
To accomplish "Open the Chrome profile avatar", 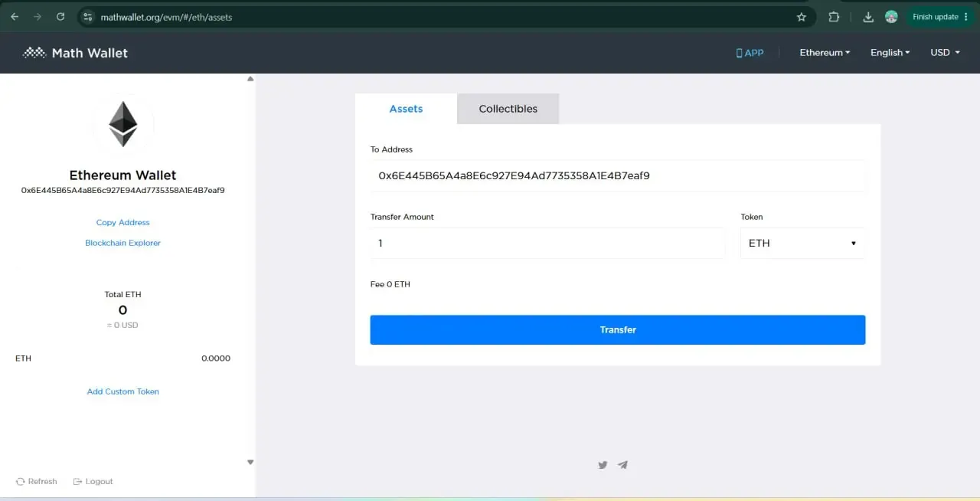I will 891,17.
